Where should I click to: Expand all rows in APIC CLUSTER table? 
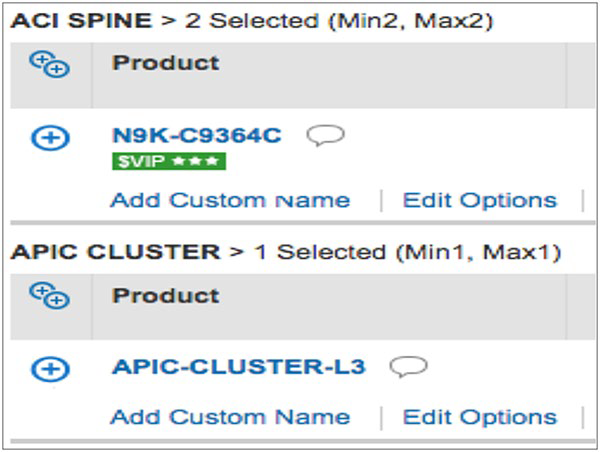[49, 295]
